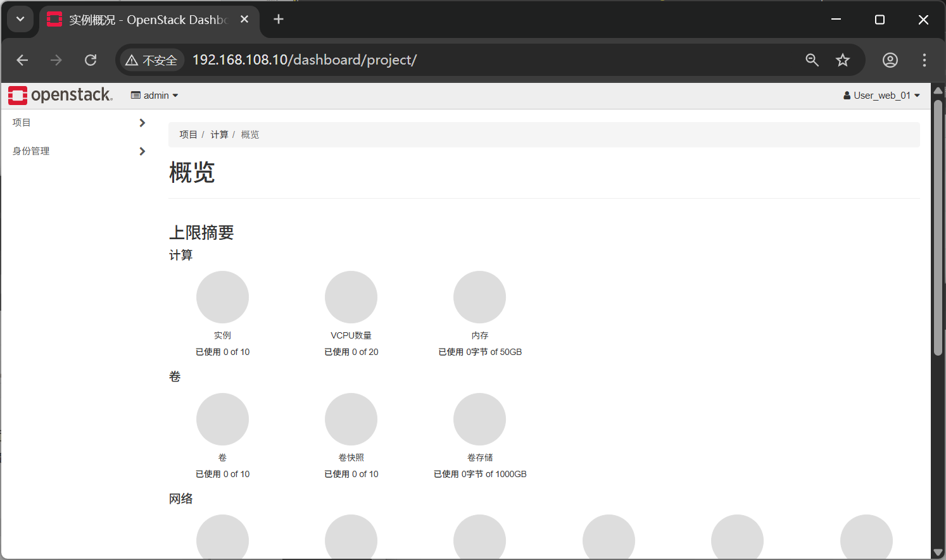The height and width of the screenshot is (560, 946).
Task: Click the 已使用 0字节 of 50GB text
Action: (480, 352)
